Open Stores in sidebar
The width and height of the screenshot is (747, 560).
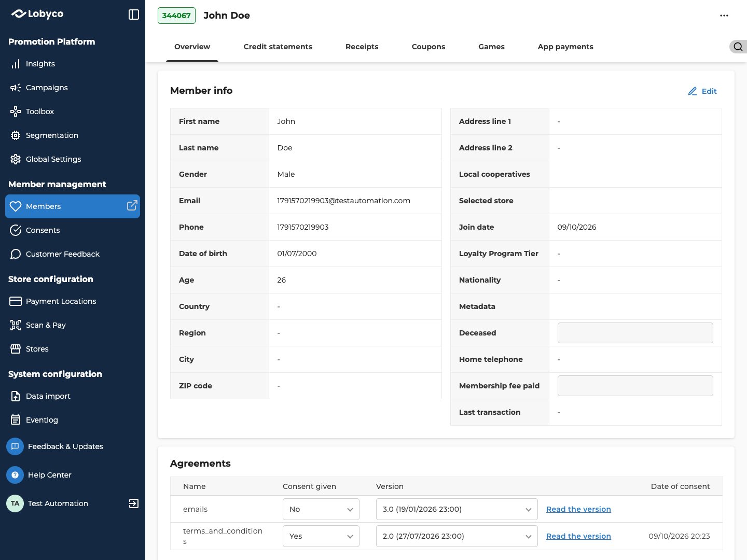click(x=73, y=349)
